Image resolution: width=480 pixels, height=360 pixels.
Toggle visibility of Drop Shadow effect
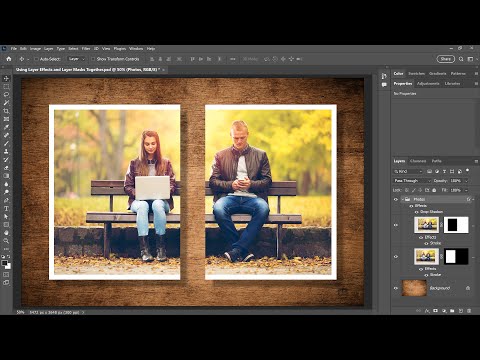point(416,212)
